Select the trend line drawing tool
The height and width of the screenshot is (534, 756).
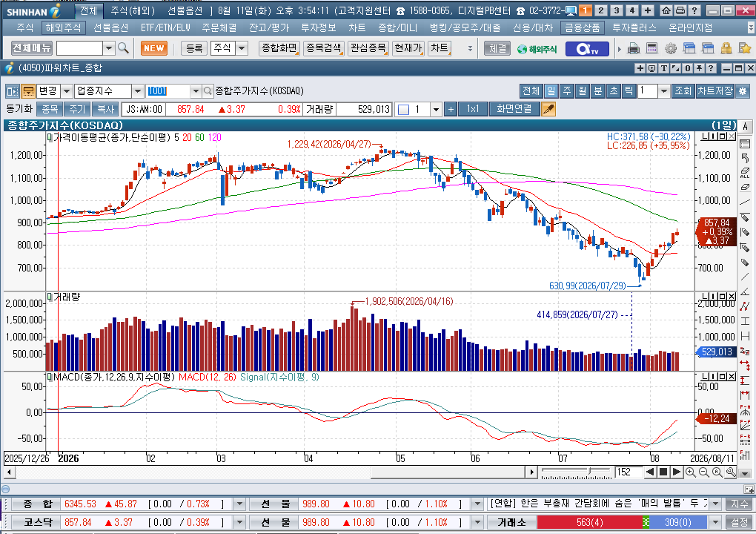click(745, 202)
